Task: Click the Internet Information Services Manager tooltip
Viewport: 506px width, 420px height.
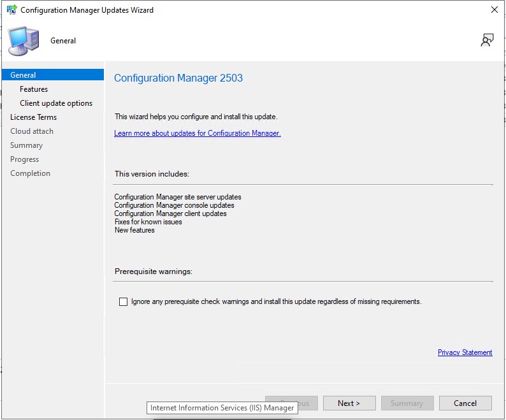Action: (222, 408)
